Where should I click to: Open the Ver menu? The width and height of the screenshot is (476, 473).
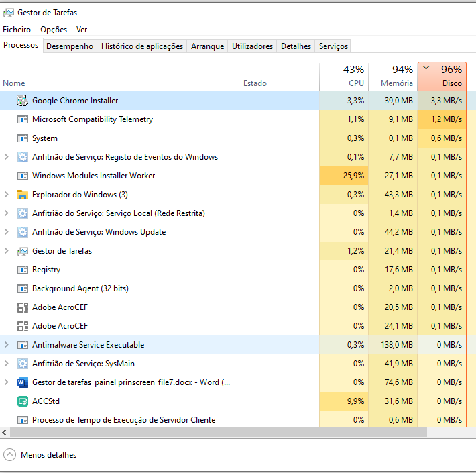pyautogui.click(x=82, y=30)
